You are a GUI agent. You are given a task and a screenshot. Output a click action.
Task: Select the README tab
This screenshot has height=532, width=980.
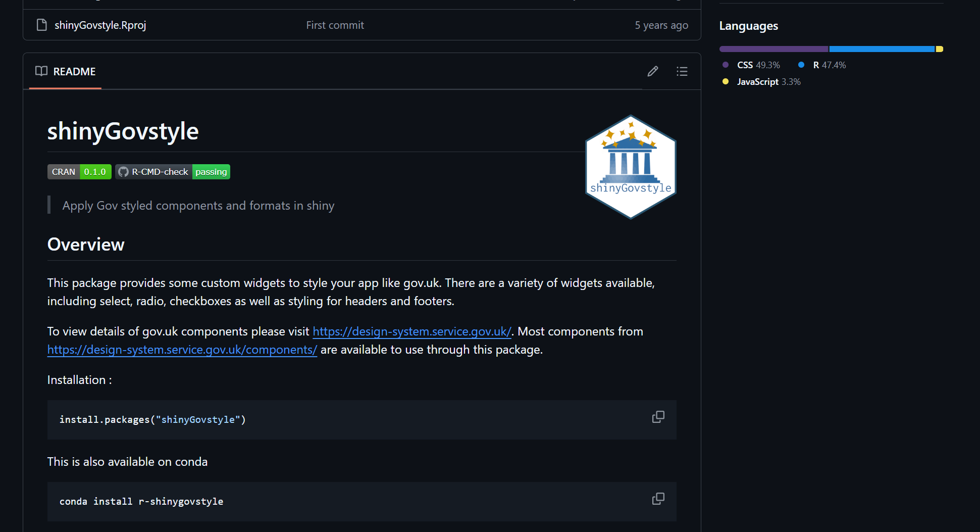click(66, 71)
